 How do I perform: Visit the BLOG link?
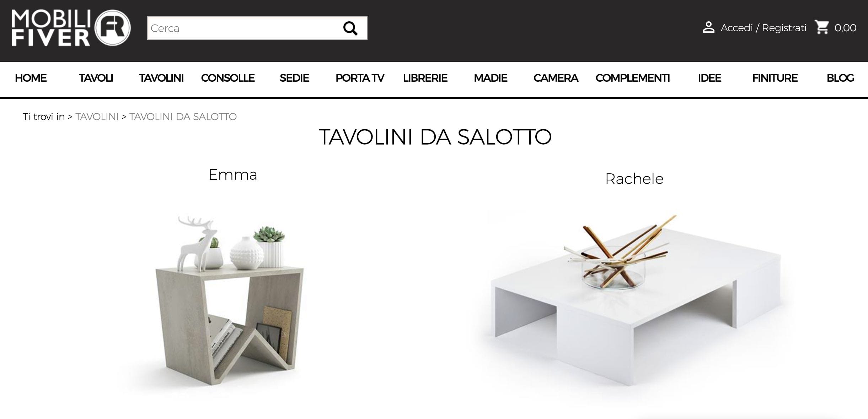(x=840, y=78)
